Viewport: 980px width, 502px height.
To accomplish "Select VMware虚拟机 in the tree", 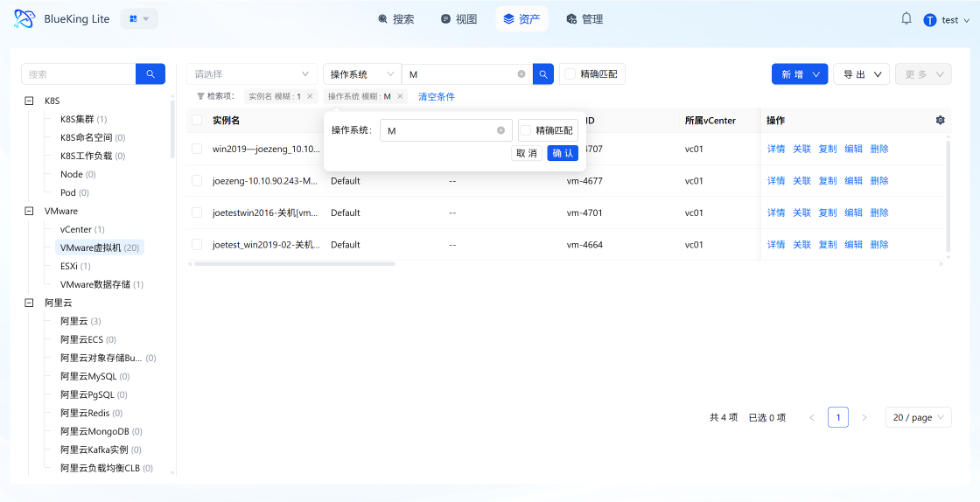I will coord(100,248).
